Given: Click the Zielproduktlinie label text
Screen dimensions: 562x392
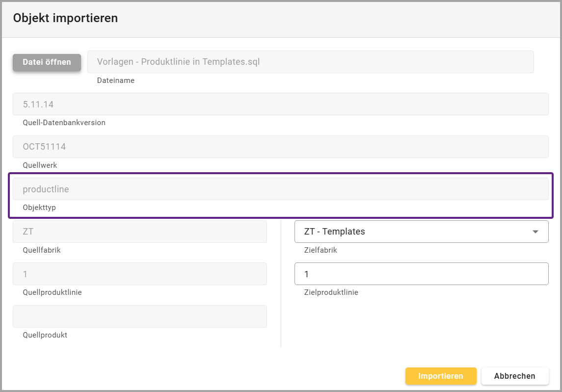Looking at the screenshot, I should tap(331, 292).
